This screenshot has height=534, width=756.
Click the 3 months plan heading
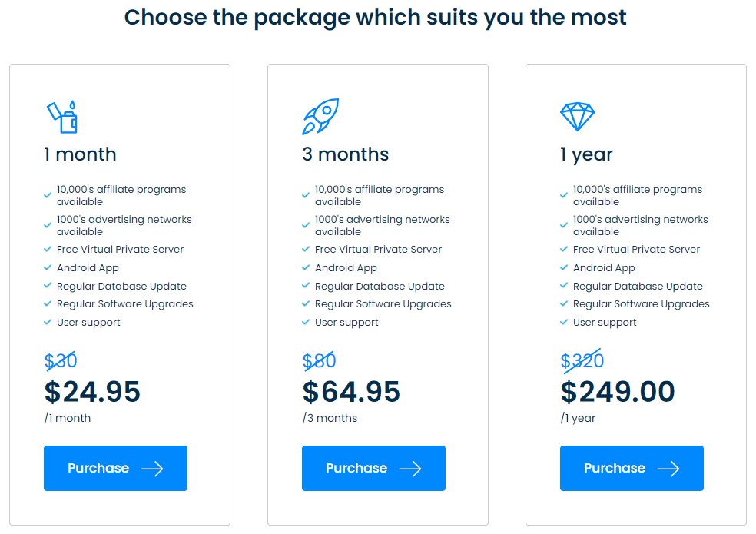click(x=345, y=154)
